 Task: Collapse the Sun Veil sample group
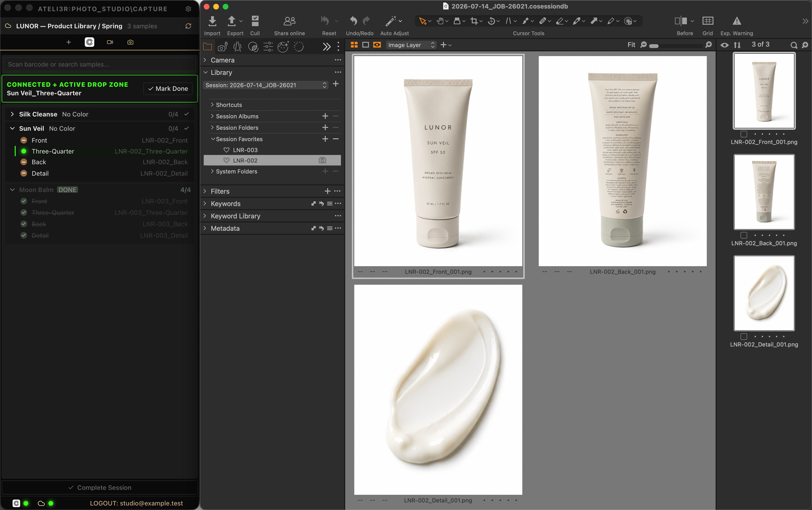click(12, 128)
